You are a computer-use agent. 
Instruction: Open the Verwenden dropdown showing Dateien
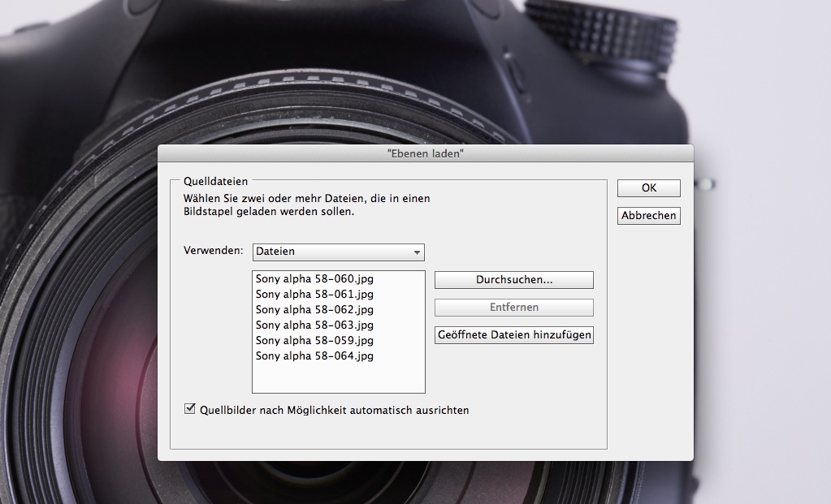(x=338, y=252)
